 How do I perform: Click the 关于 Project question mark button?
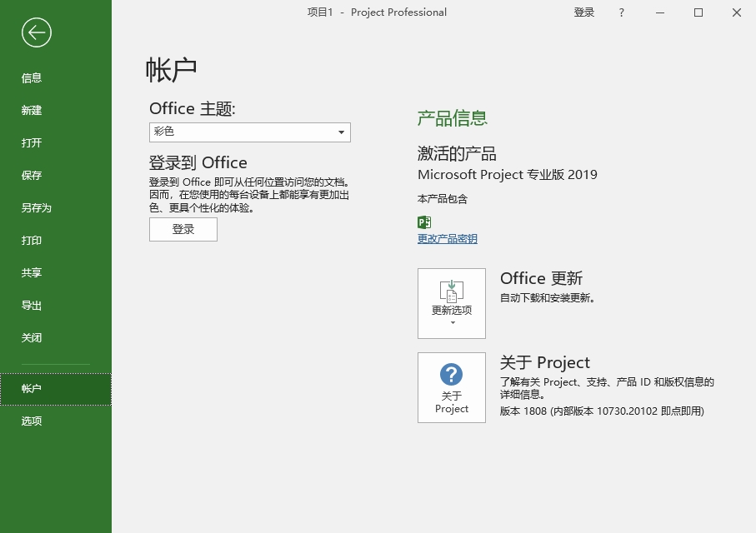coord(452,387)
